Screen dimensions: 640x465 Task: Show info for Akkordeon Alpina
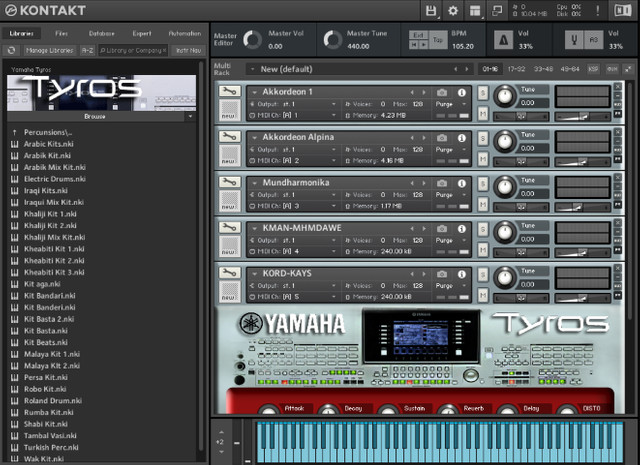click(462, 138)
